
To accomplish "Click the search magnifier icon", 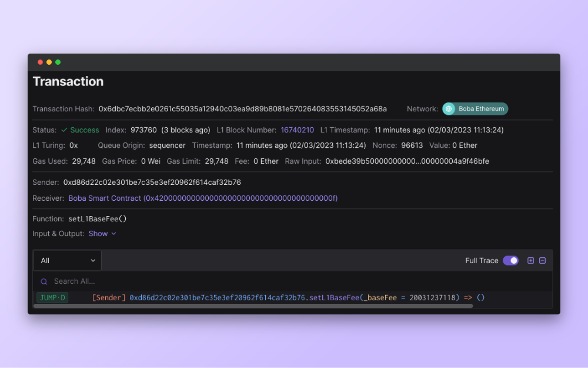I will 44,281.
